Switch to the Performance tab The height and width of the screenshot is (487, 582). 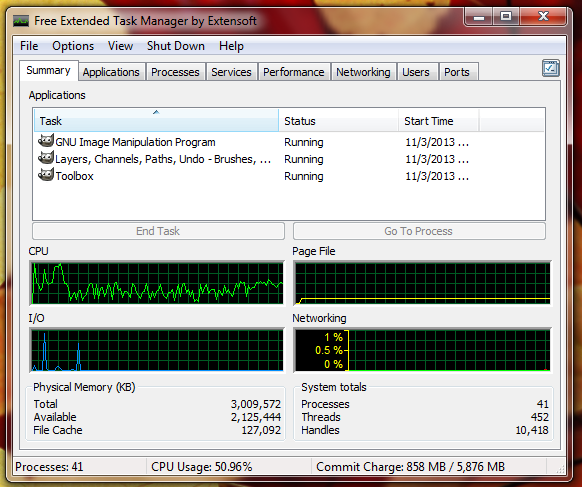[294, 72]
